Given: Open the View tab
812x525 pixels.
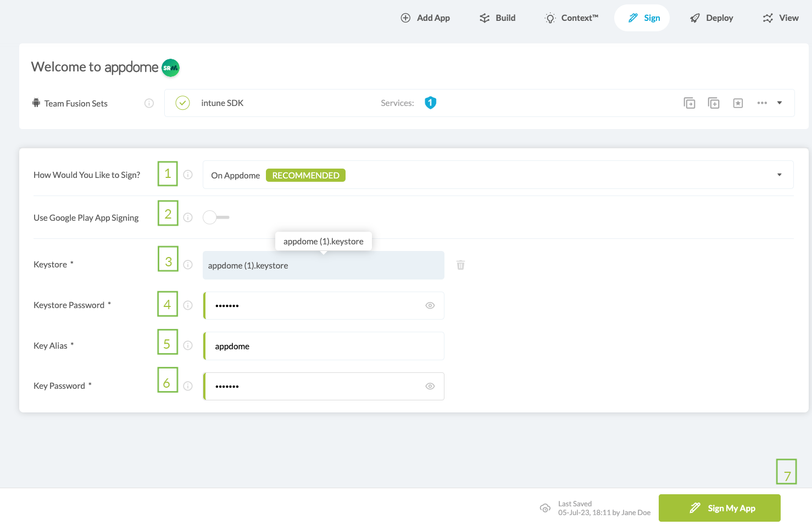Looking at the screenshot, I should [x=781, y=18].
